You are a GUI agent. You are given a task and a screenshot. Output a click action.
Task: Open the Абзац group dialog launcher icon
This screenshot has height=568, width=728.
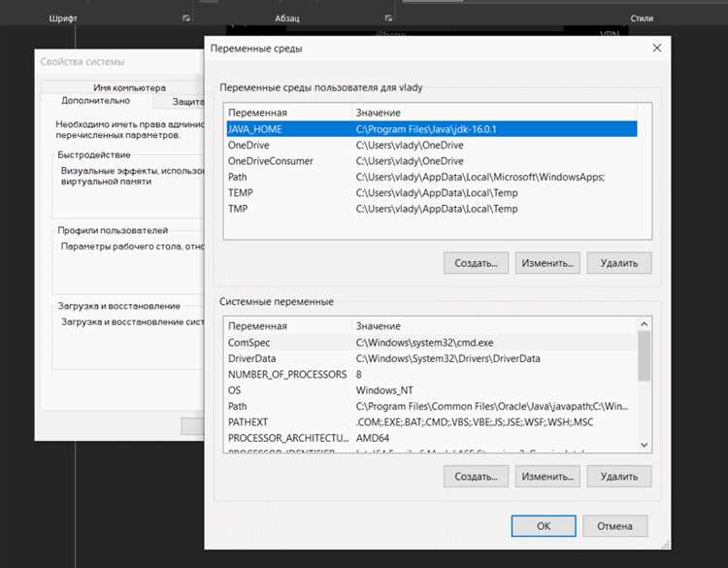(388, 18)
